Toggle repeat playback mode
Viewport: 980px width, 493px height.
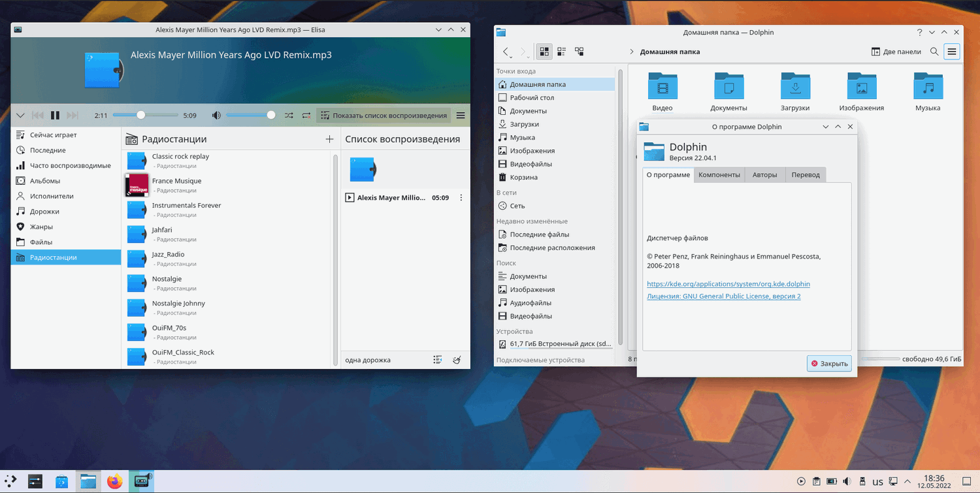point(306,116)
